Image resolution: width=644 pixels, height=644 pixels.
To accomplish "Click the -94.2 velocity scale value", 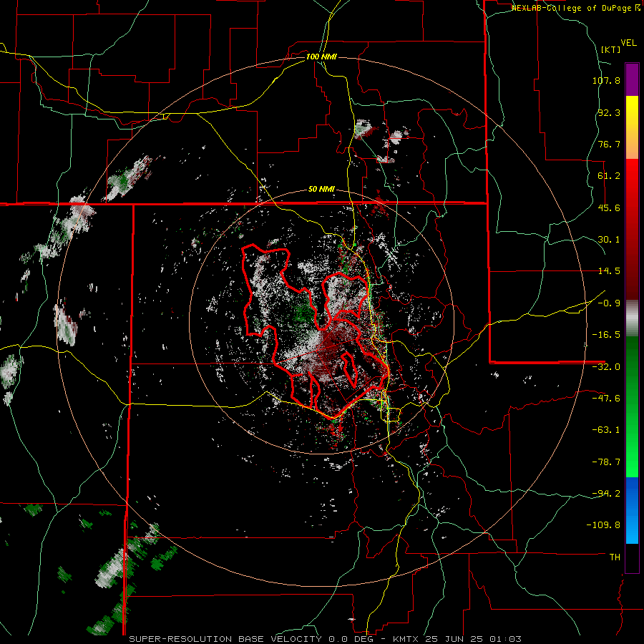I will click(x=606, y=494).
